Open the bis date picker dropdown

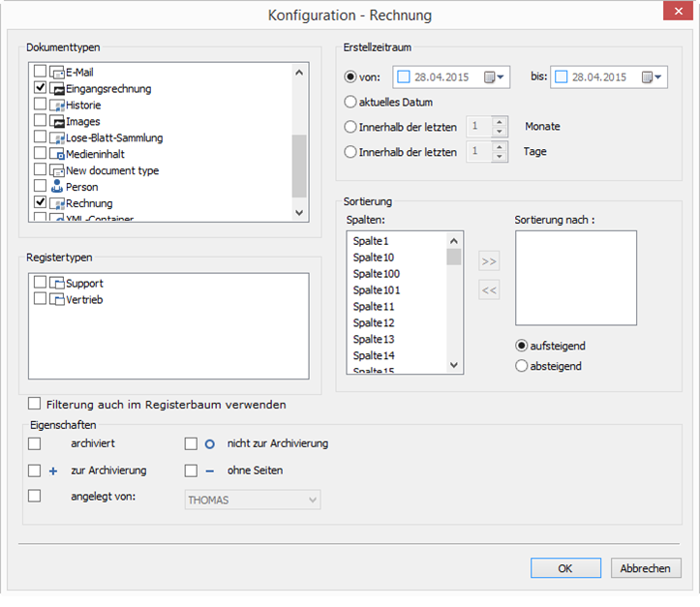[654, 77]
